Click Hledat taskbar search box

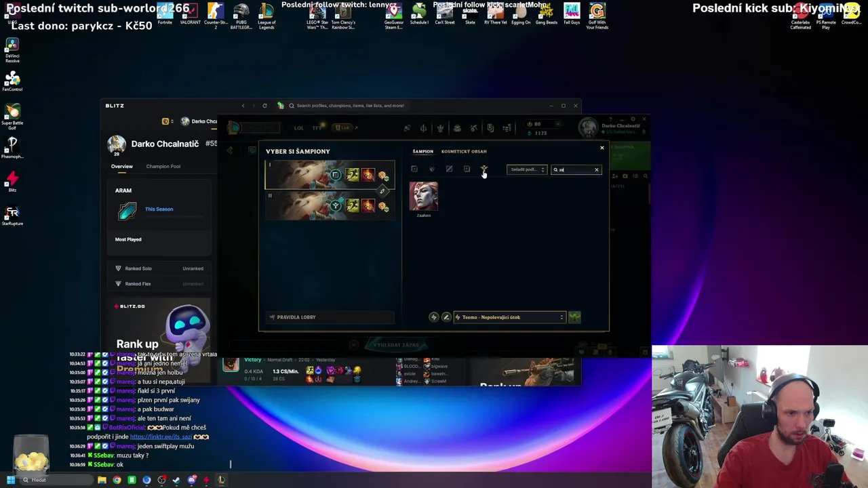(x=58, y=480)
